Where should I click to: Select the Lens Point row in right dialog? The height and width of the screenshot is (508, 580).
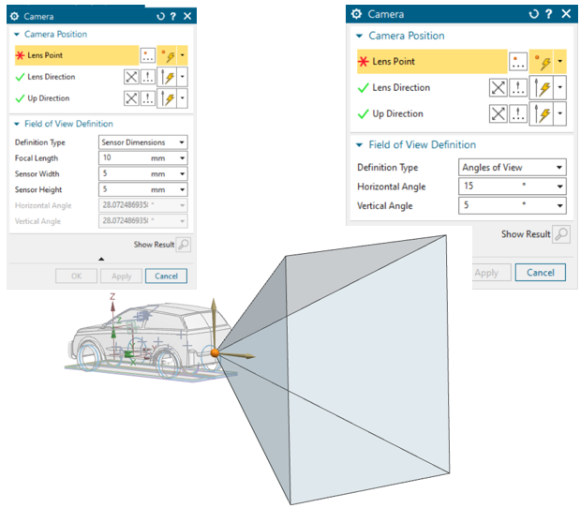point(432,61)
